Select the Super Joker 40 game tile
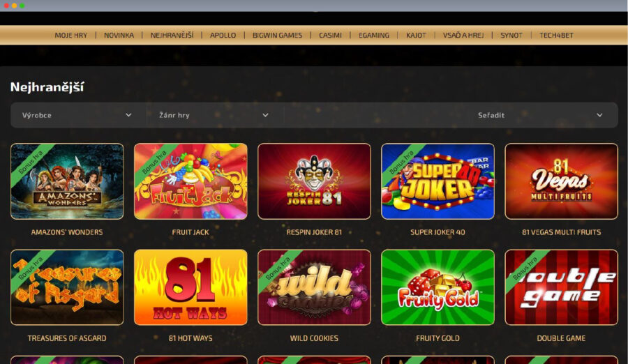The image size is (628, 364). point(438,181)
